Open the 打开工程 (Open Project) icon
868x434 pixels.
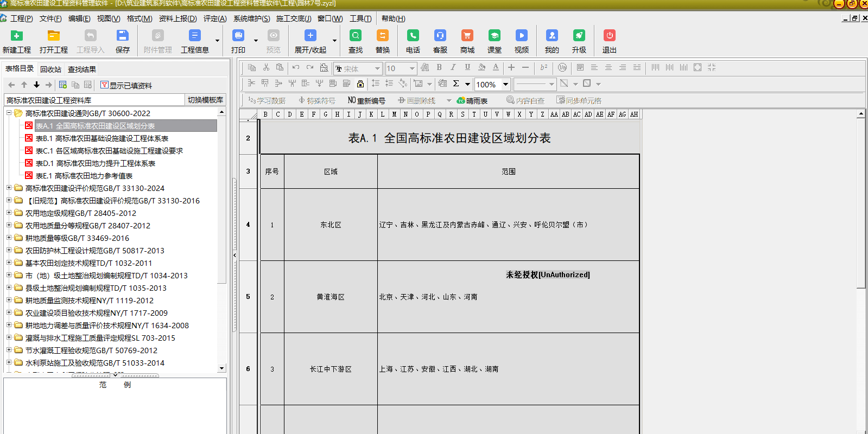[x=53, y=36]
